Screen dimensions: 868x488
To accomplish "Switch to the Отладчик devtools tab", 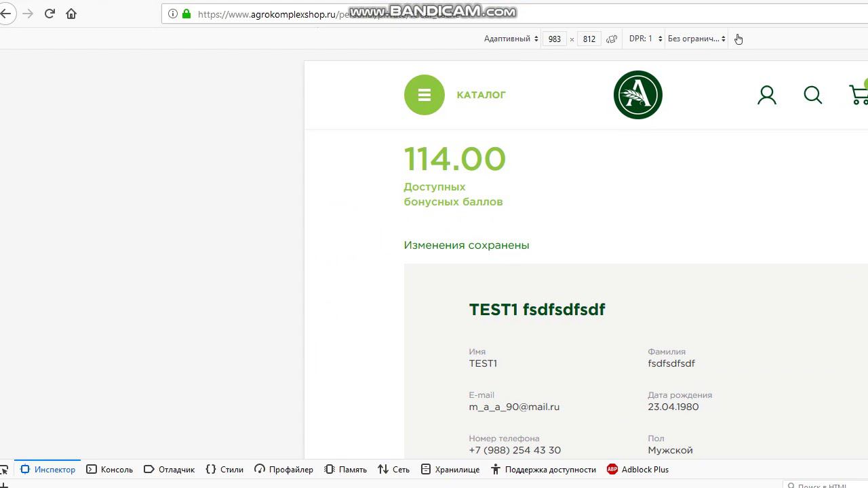I will [x=170, y=469].
